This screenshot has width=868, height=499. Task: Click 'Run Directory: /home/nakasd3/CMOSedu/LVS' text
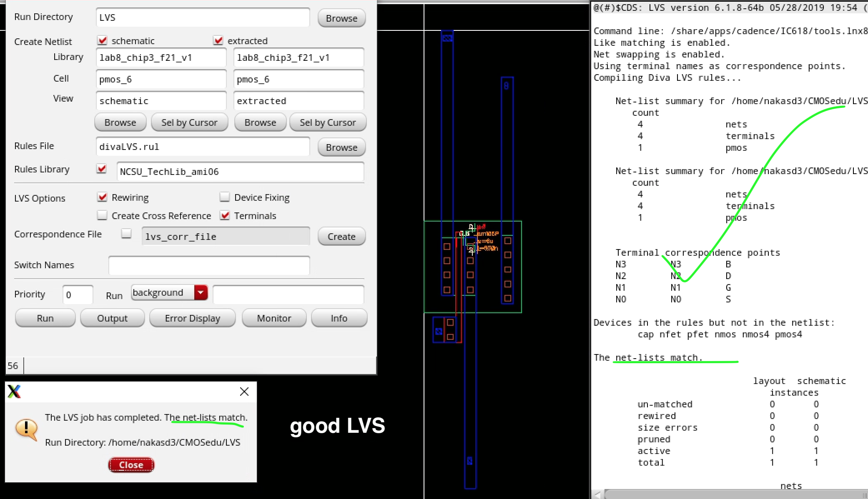[143, 442]
